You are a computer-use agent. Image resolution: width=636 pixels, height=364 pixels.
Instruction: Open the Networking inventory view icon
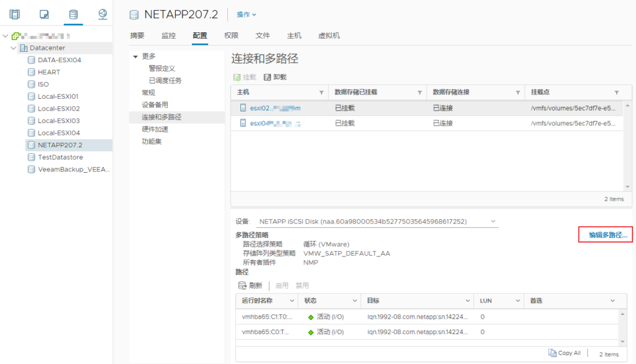102,14
